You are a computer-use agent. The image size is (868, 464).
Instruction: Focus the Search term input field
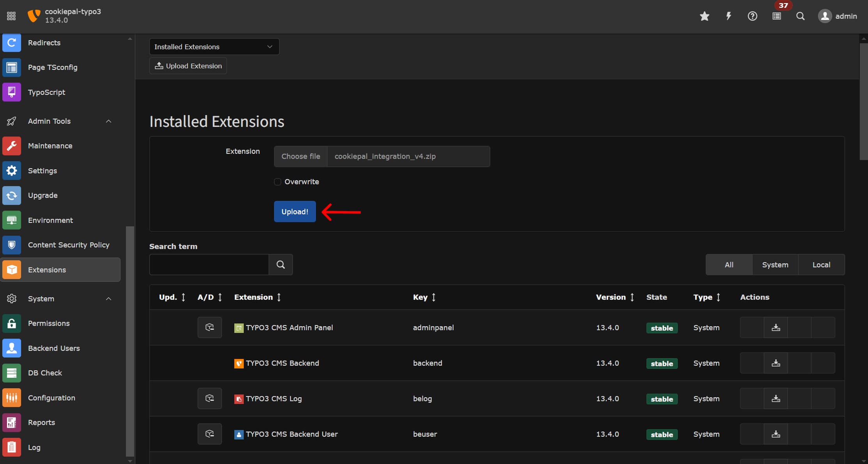point(209,265)
